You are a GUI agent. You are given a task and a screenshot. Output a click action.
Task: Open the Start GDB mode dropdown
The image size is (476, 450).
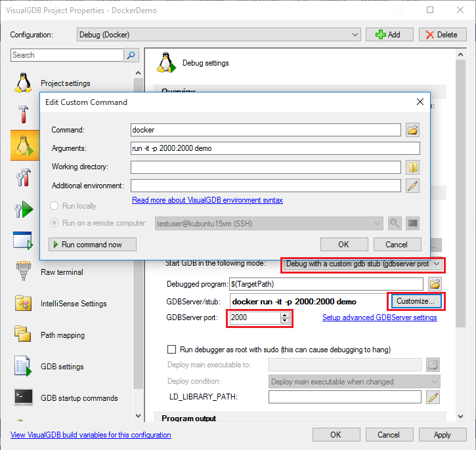[x=362, y=264]
